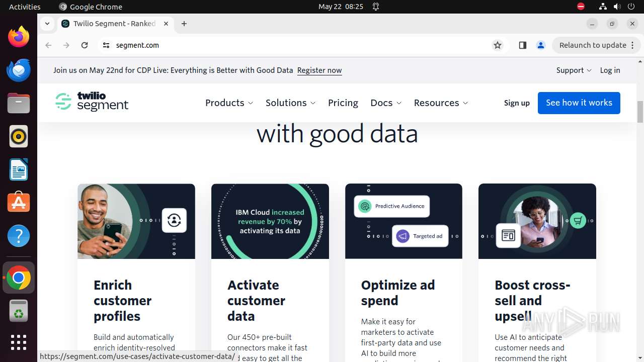Open Chrome's three-dot menu
Viewport: 644px width, 362px height.
pos(633,45)
